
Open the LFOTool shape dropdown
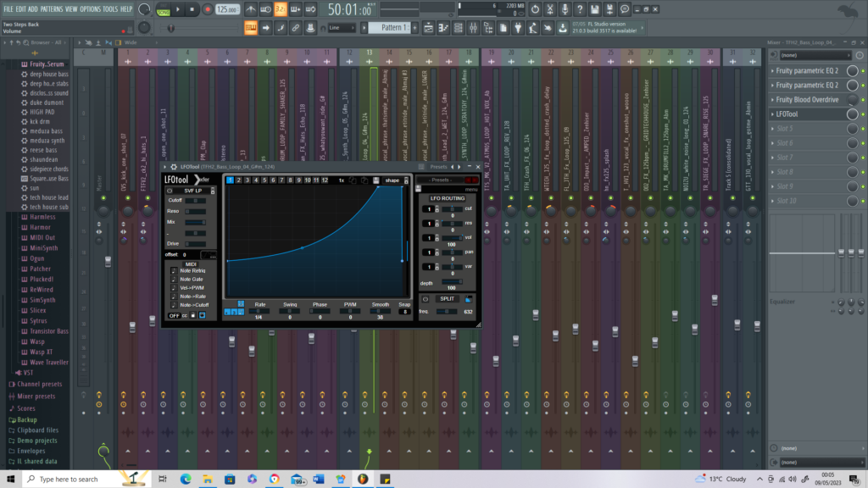pyautogui.click(x=395, y=180)
